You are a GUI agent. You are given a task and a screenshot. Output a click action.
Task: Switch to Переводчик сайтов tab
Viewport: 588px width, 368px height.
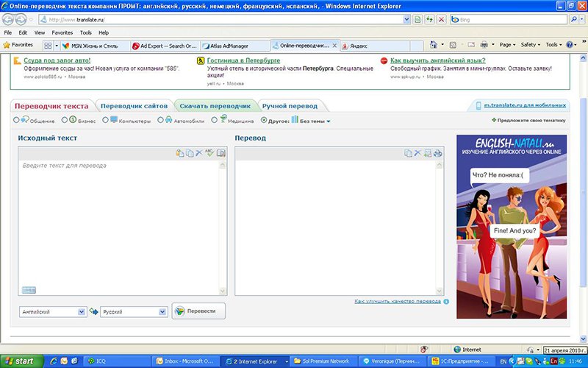[134, 106]
